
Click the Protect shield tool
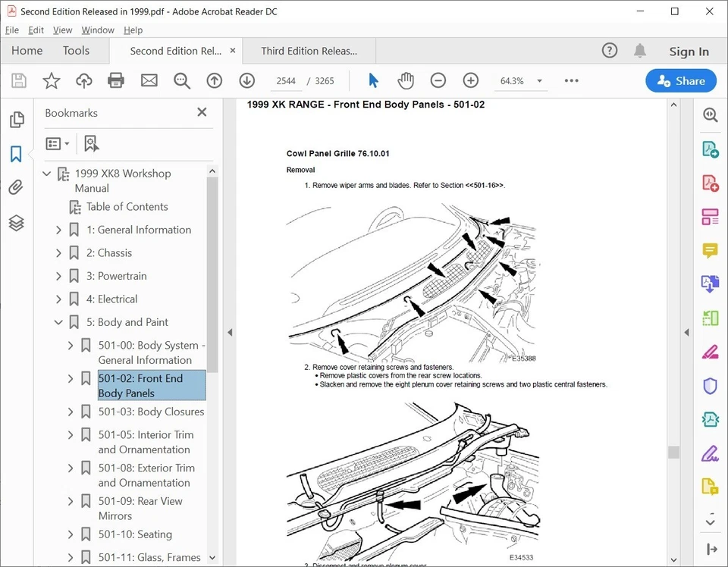click(710, 385)
